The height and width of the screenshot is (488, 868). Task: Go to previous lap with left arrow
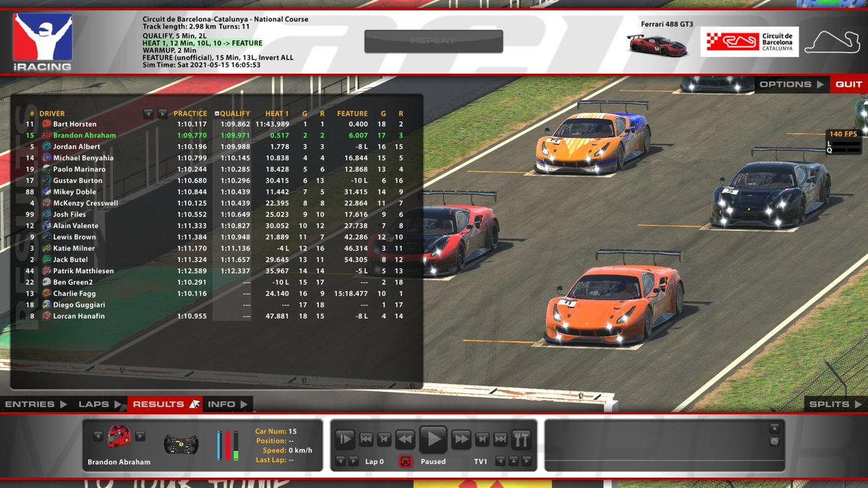(342, 461)
